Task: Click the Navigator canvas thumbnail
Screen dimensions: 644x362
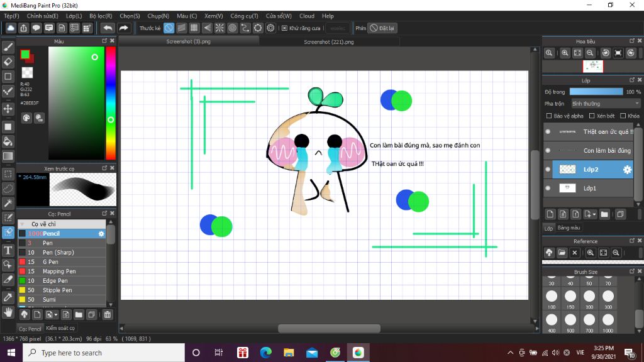Action: 592,67
